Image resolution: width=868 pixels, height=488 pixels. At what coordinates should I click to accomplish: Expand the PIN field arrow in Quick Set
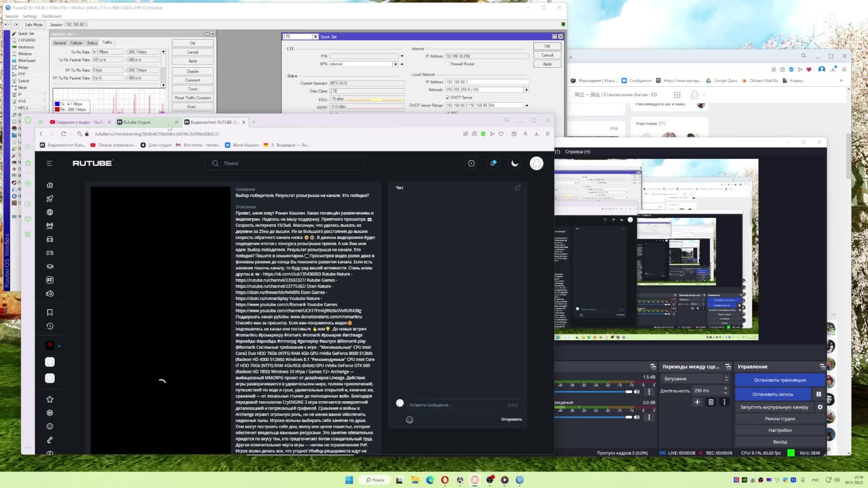pyautogui.click(x=402, y=56)
